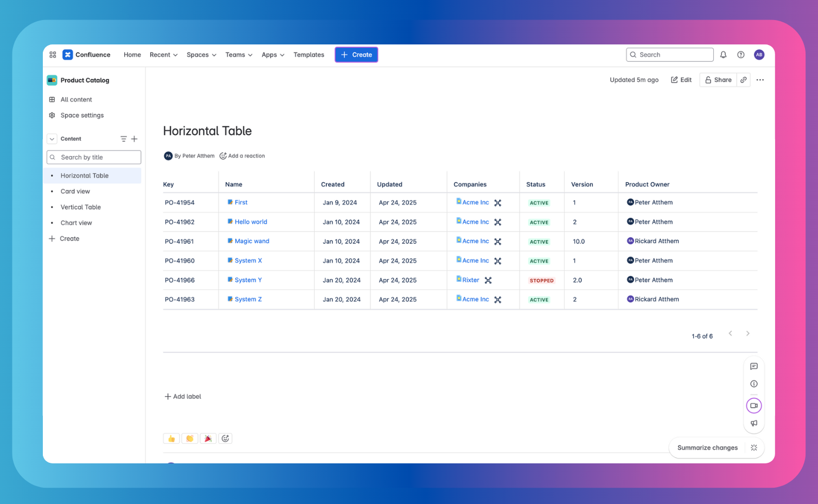Open Templates in top navigation

[x=309, y=55]
